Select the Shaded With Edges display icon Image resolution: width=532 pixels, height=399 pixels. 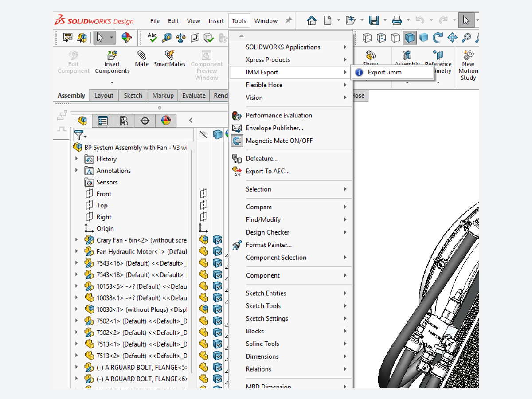point(410,38)
